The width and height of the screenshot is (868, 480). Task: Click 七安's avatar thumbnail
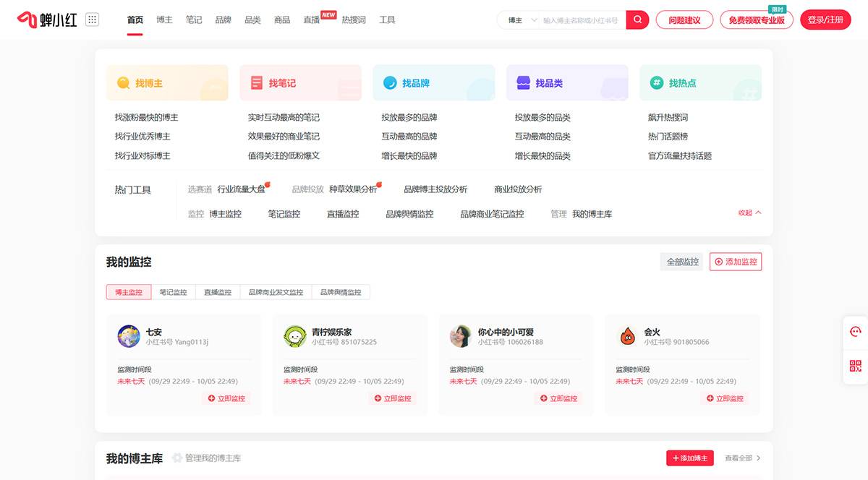(128, 337)
